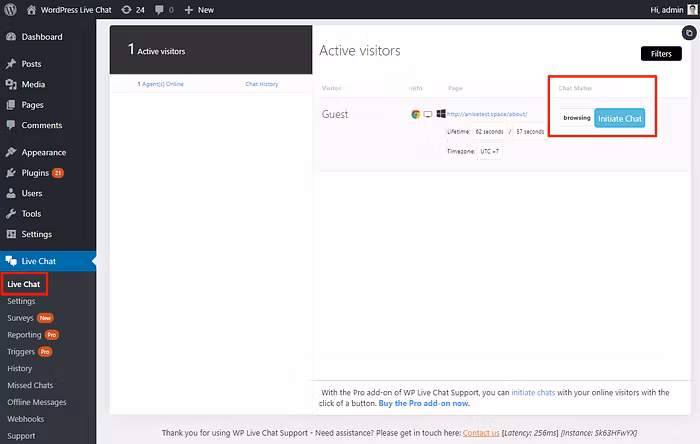Expand the New content menu
This screenshot has width=700, height=444.
(x=199, y=9)
